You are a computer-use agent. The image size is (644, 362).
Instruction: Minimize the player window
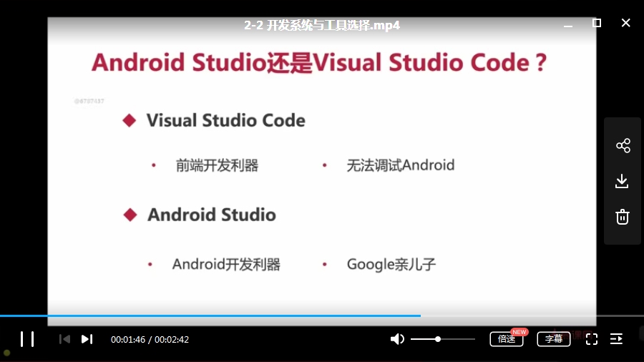point(568,26)
